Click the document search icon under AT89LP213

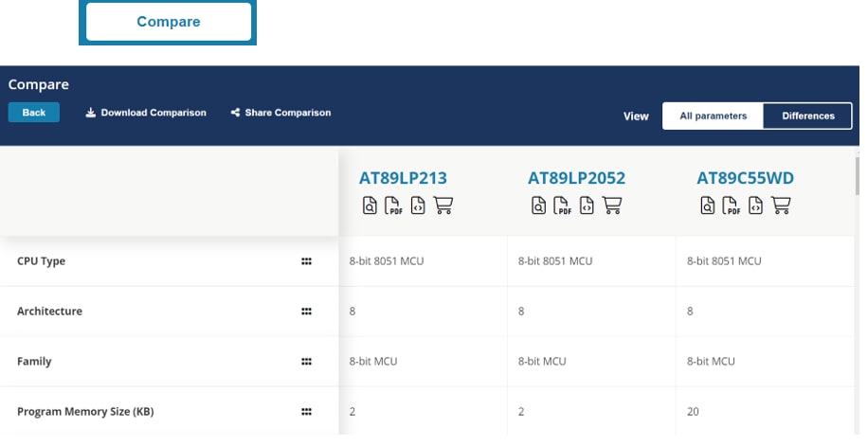pyautogui.click(x=370, y=205)
